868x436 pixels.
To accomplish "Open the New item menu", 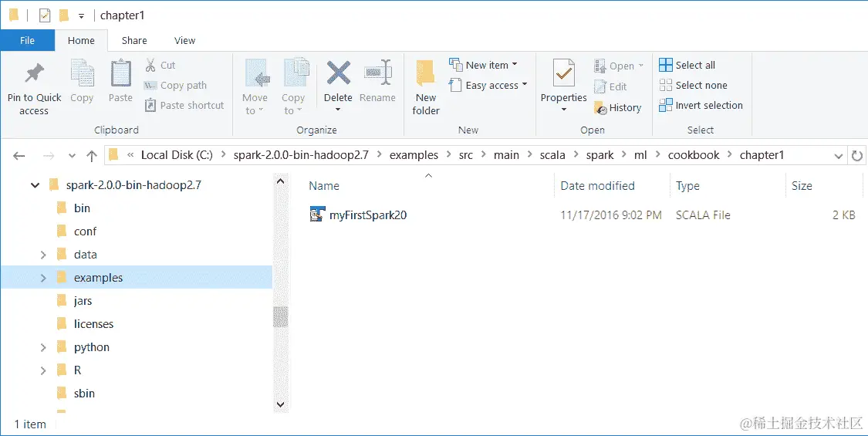I will coord(483,65).
